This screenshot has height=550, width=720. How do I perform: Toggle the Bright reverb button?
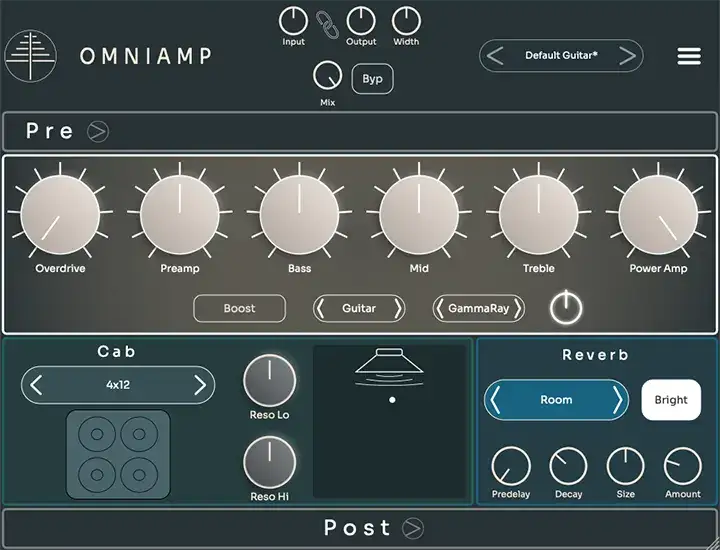point(671,400)
